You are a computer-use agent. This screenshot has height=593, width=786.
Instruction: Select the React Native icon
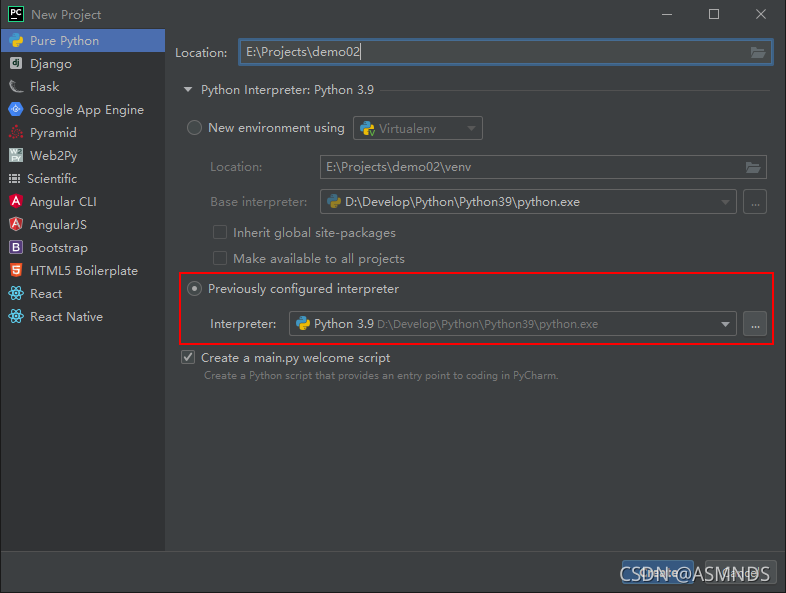click(16, 316)
